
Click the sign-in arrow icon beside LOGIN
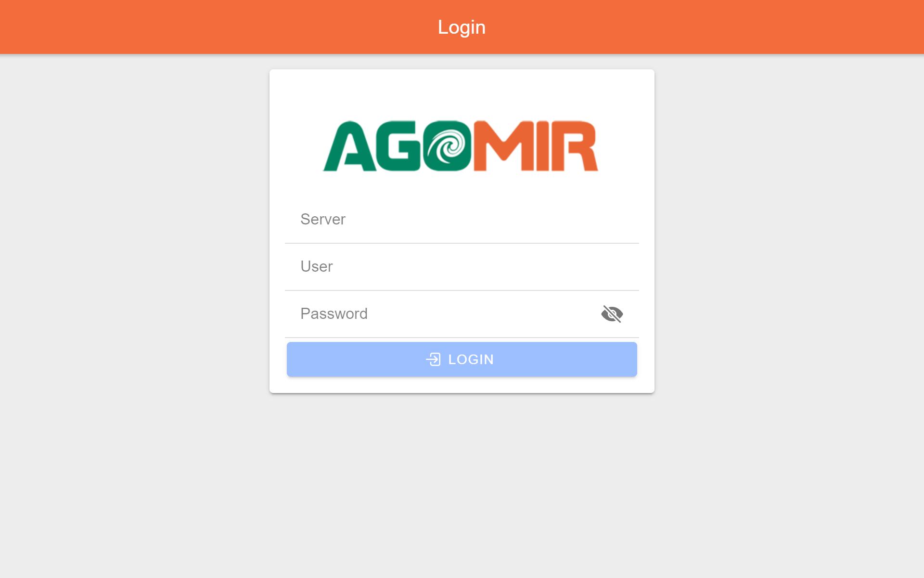(433, 359)
